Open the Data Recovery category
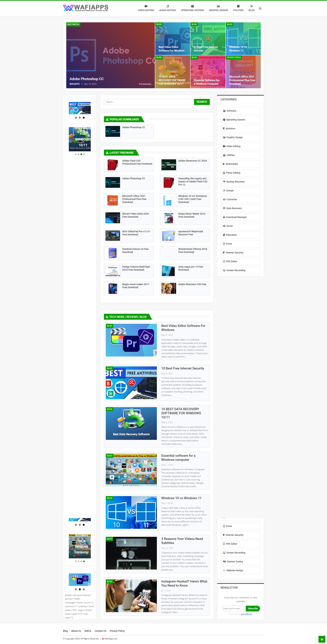This screenshot has height=644, width=327. point(234,208)
